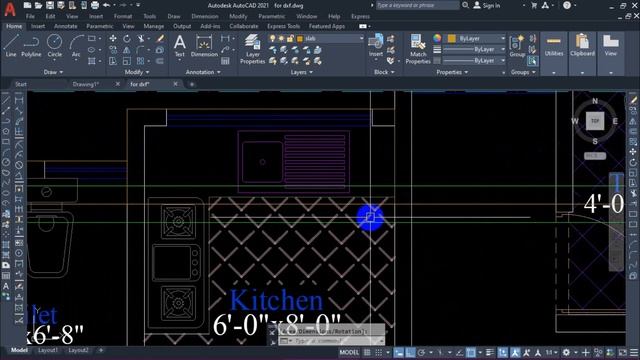Screen dimensions: 640x360
Task: Click the WCS label below ViewCube
Action: pos(594,156)
